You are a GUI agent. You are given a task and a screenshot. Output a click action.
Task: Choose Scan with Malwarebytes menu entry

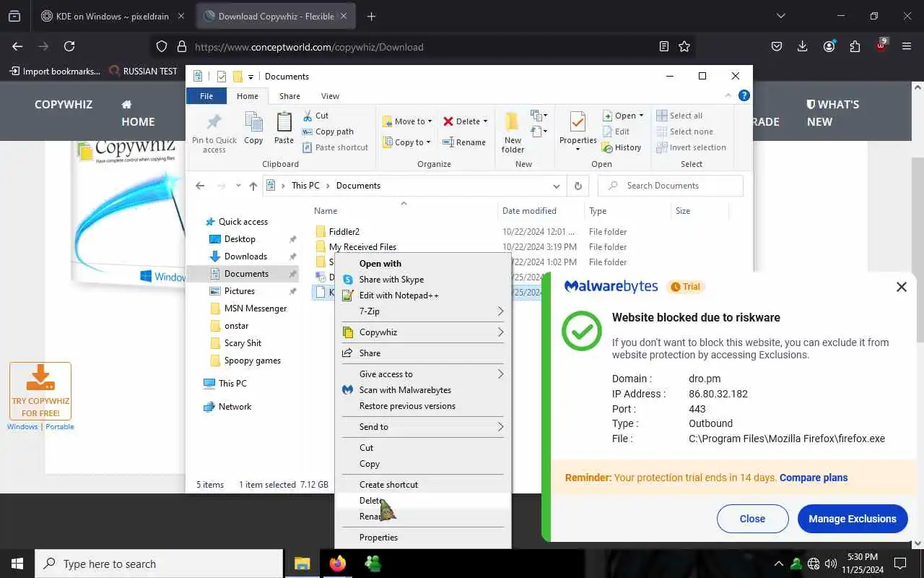423,390
